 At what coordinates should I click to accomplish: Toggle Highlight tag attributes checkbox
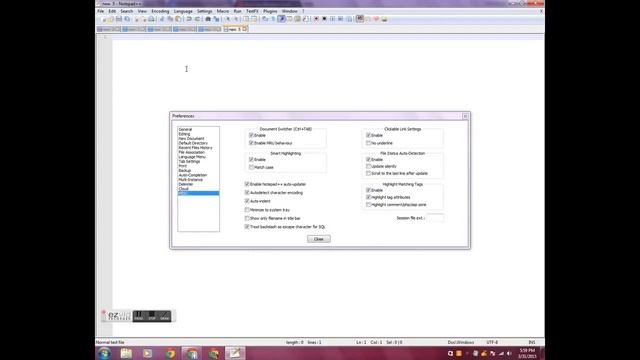point(368,197)
